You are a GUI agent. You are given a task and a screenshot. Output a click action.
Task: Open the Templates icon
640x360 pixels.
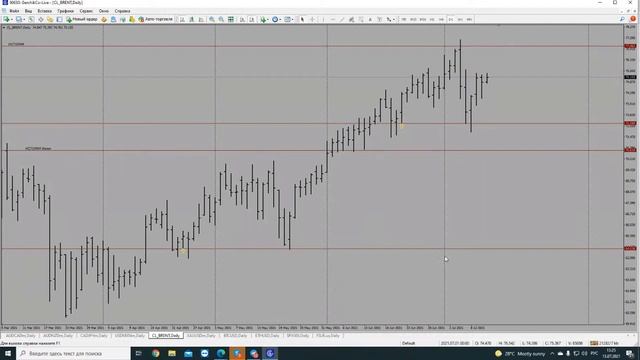(x=288, y=19)
